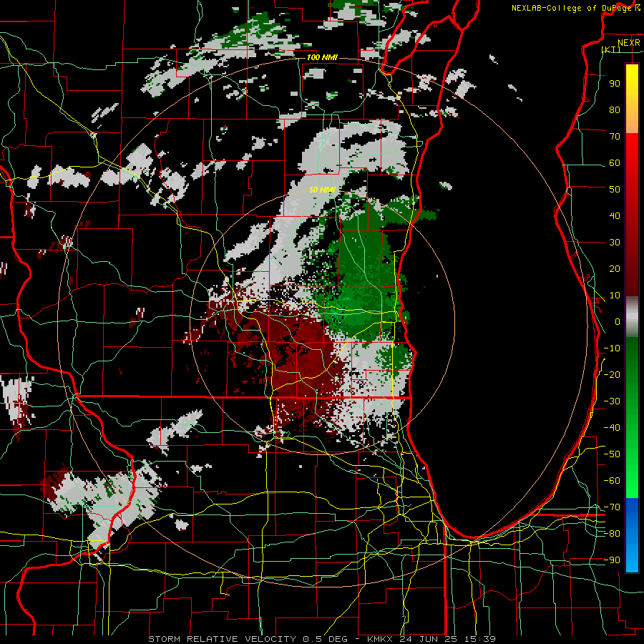Image resolution: width=644 pixels, height=644 pixels.
Task: Click the "0" scale label
Action: point(617,321)
